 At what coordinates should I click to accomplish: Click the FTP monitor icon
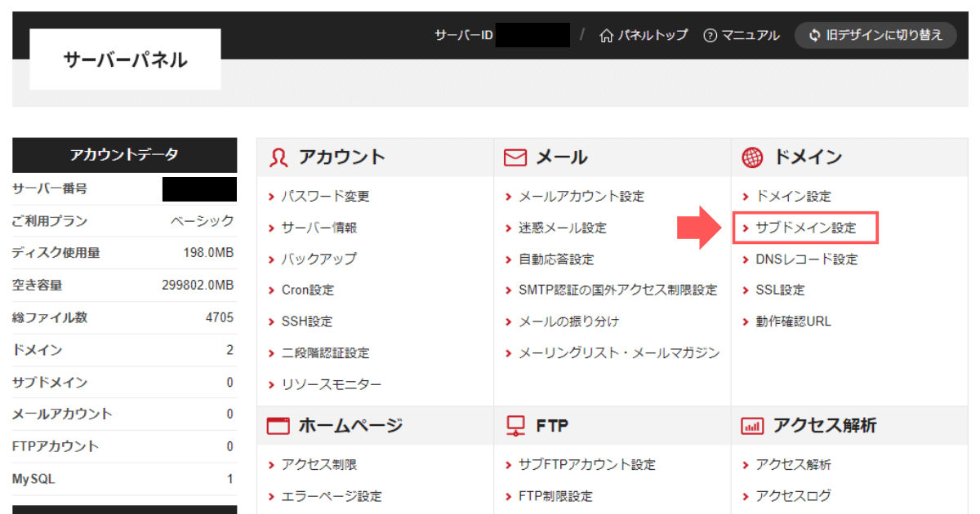tap(515, 425)
